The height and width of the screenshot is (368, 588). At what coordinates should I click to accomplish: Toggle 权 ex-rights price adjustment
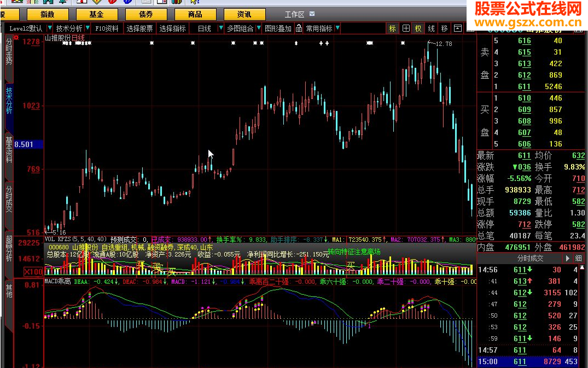pyautogui.click(x=418, y=28)
